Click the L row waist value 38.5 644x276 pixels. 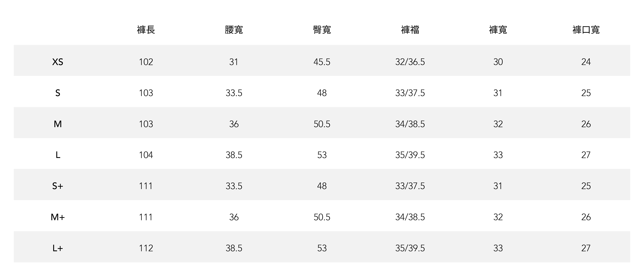(x=234, y=155)
